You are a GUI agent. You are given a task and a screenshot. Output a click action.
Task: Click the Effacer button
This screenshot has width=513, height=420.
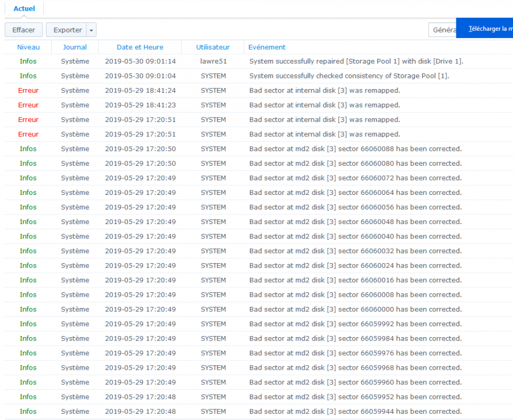(x=24, y=30)
